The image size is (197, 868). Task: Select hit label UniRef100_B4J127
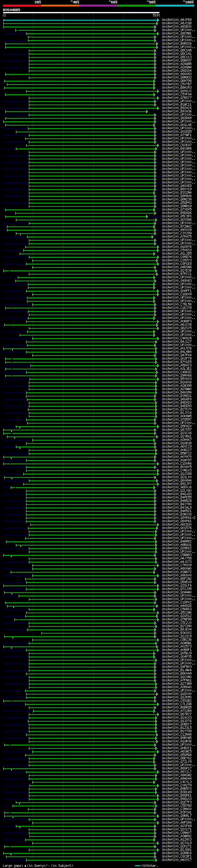coord(177,342)
